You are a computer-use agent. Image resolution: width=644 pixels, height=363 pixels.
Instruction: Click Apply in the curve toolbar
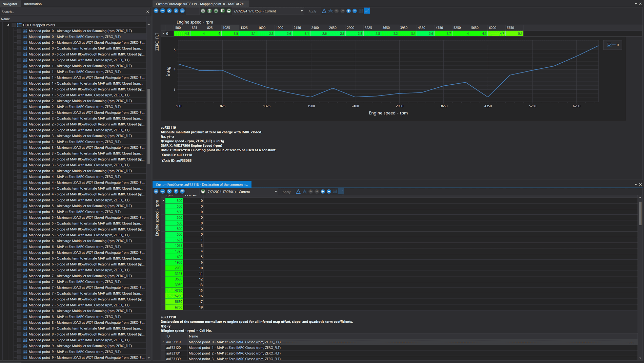[286, 192]
